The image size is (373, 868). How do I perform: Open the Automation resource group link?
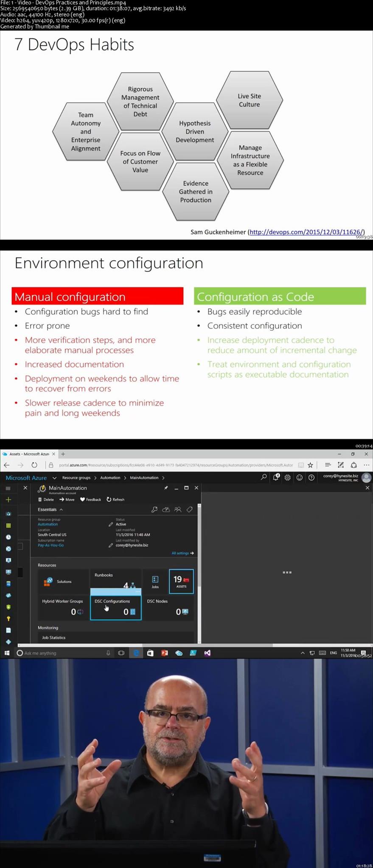click(x=48, y=524)
